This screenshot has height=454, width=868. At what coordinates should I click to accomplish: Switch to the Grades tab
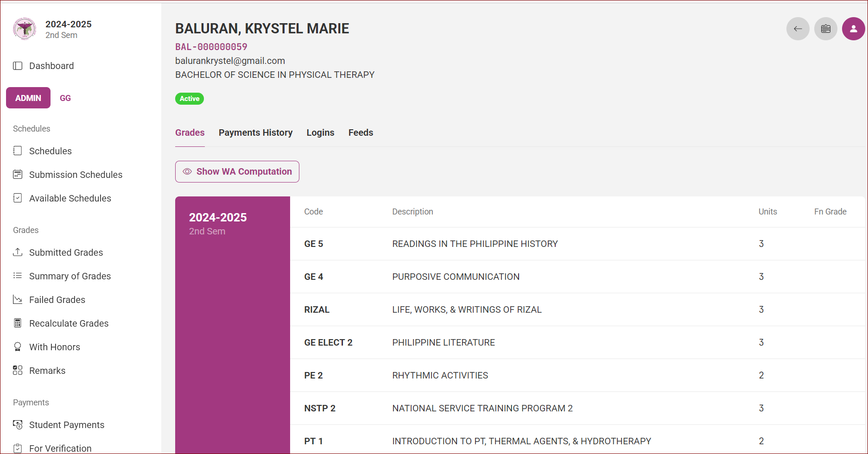coord(190,132)
